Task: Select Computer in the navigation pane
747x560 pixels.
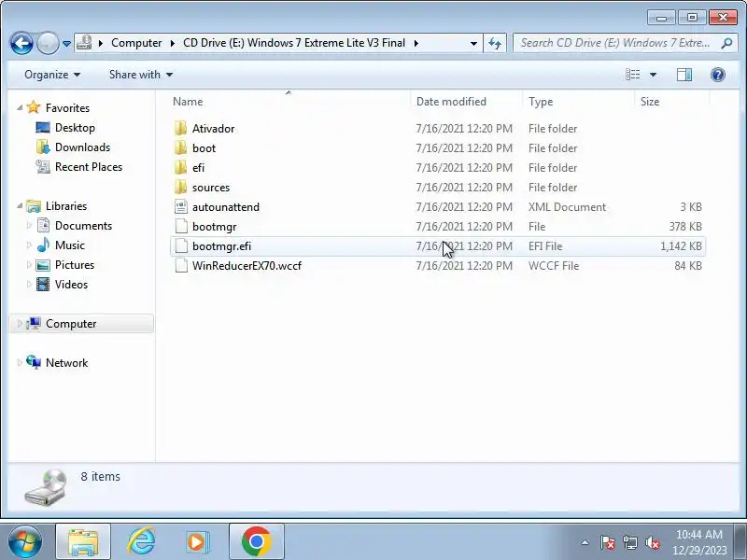Action: click(x=71, y=324)
